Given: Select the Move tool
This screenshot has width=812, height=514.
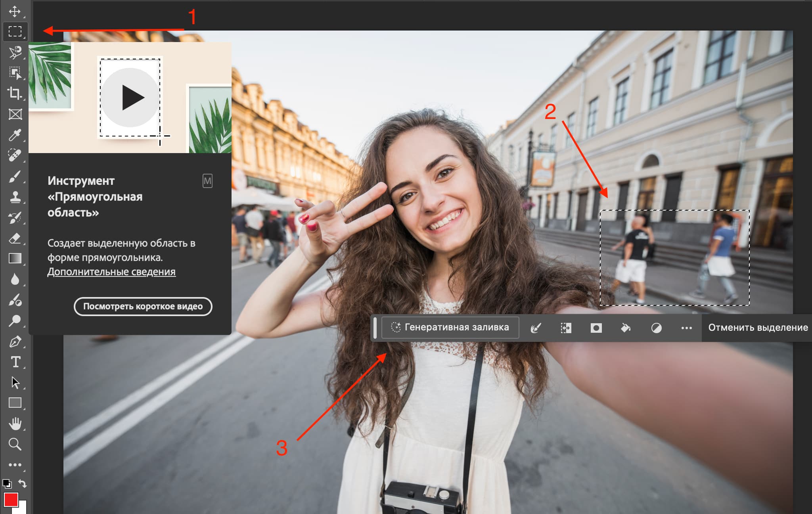Looking at the screenshot, I should point(15,11).
